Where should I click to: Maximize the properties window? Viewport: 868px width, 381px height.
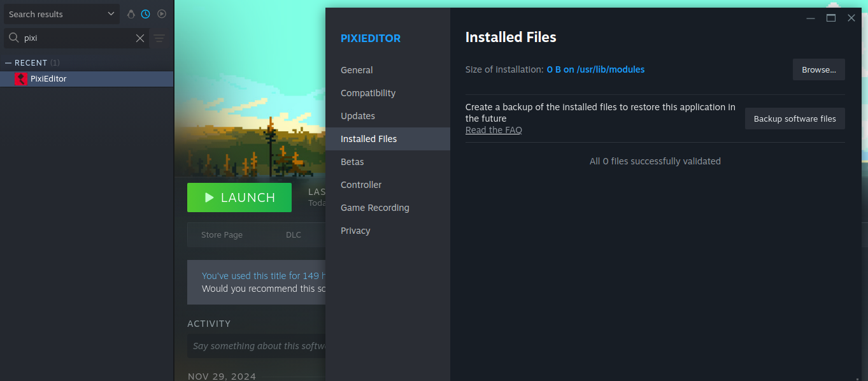[831, 18]
